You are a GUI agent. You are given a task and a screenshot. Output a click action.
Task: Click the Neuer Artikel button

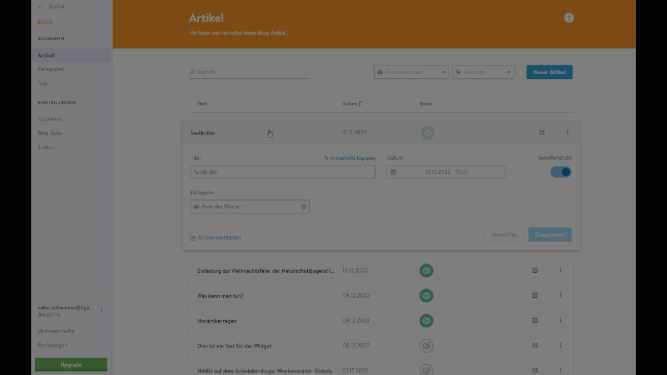click(x=550, y=72)
